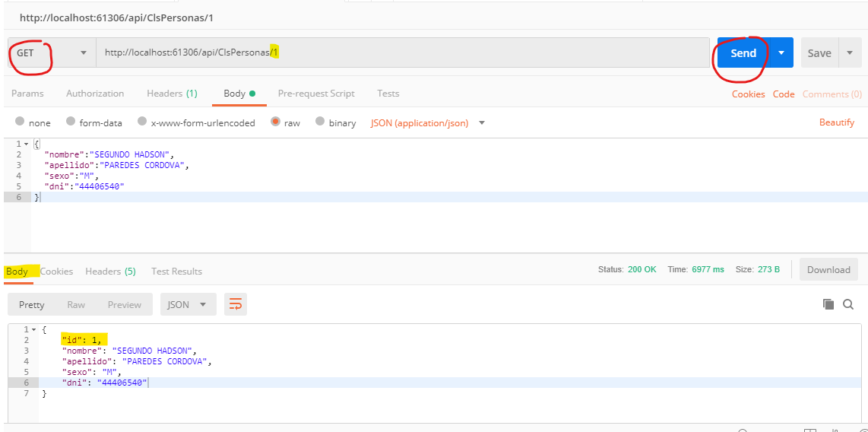868x432 pixels.
Task: Collapse the response JSON fold arrow
Action: (34, 329)
